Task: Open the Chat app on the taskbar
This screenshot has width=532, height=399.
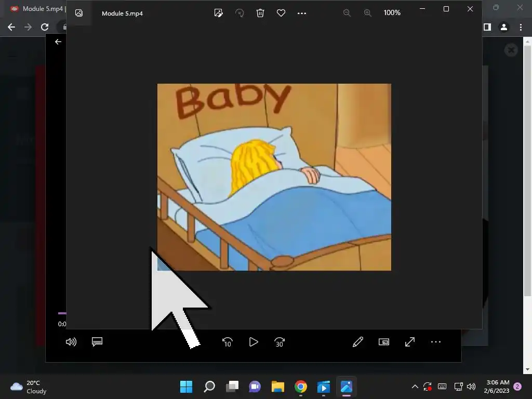Action: (x=255, y=387)
